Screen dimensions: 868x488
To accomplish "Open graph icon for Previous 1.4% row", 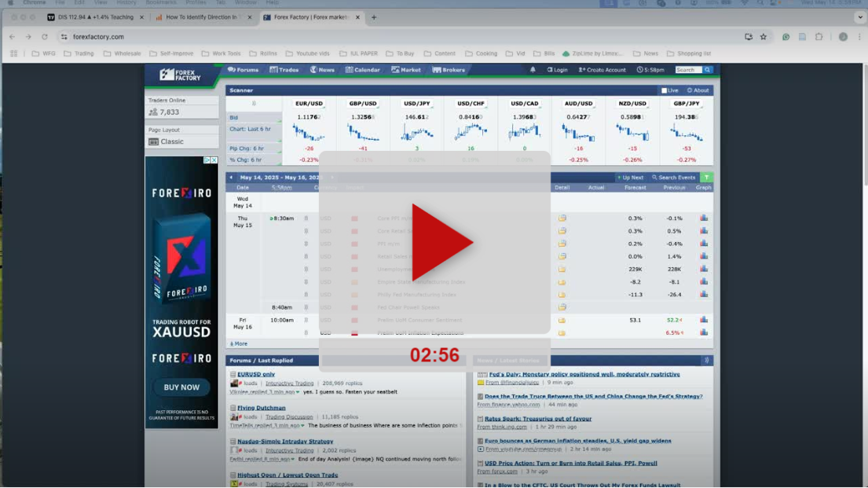I will pos(704,256).
